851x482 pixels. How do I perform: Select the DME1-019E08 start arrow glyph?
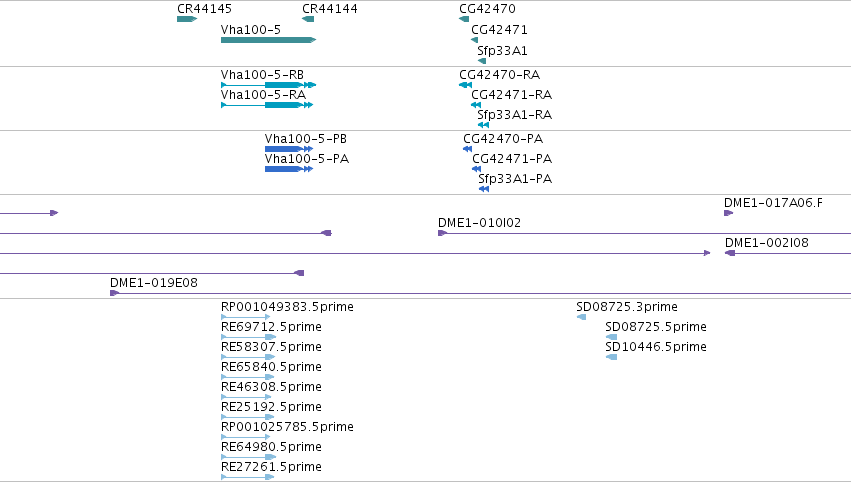point(115,293)
